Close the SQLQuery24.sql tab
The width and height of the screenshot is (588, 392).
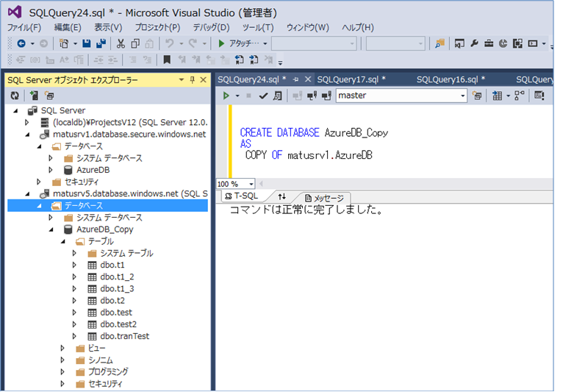(308, 79)
